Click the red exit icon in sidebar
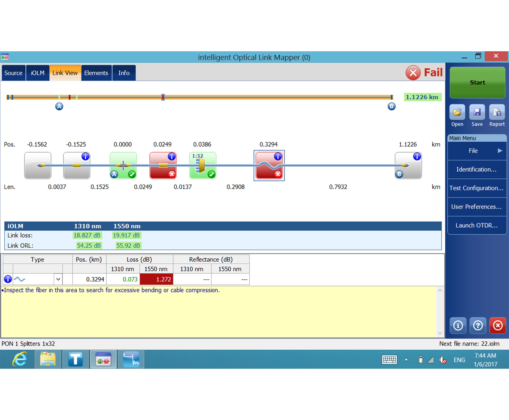 pyautogui.click(x=498, y=325)
